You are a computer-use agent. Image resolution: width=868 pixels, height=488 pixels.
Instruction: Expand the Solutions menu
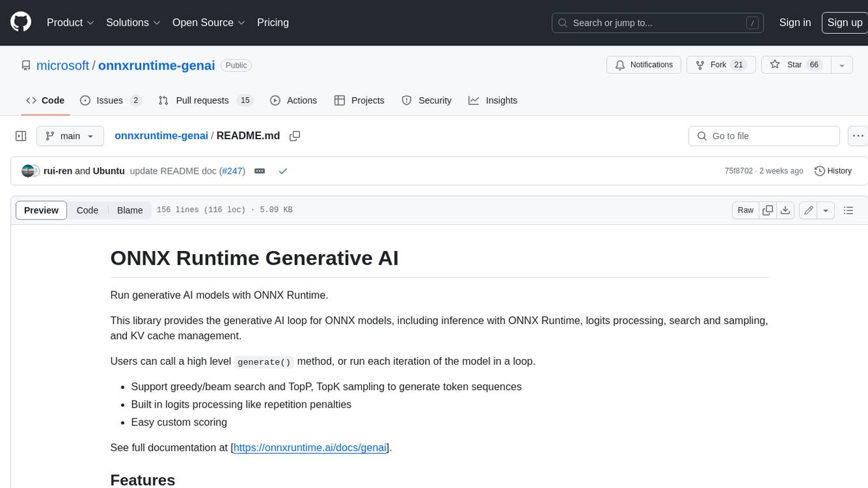pyautogui.click(x=133, y=22)
